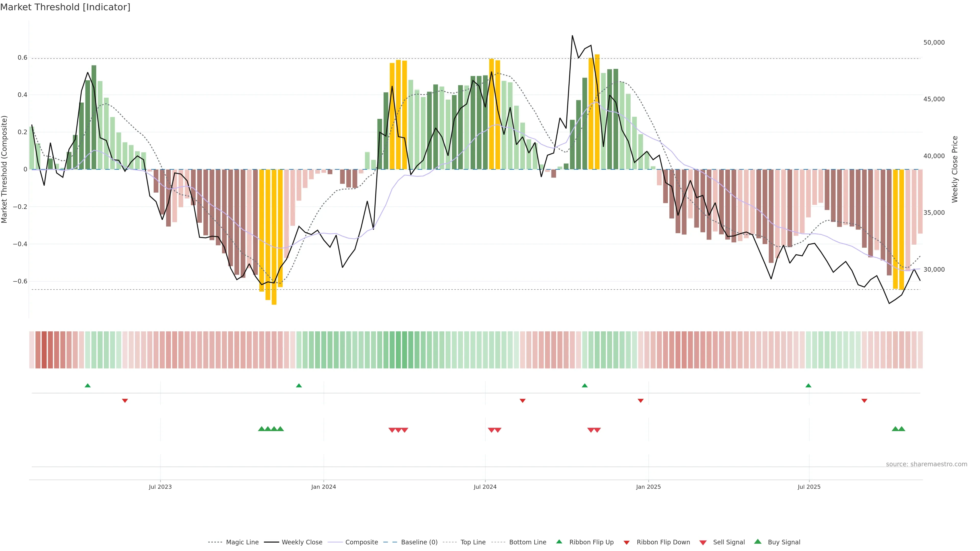Click the rightmost Buy Signal marker
Viewport: 980px width, 551px height.
902,429
